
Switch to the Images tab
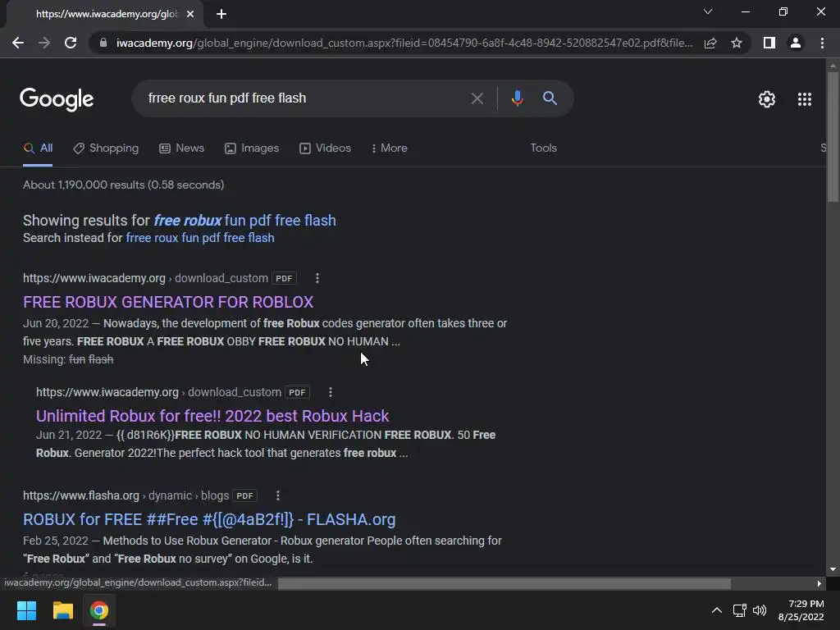click(252, 148)
